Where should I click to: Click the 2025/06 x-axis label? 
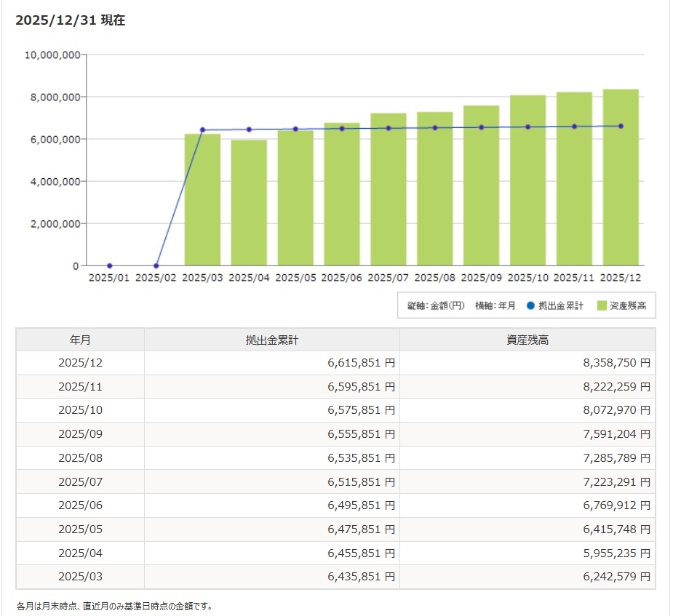pos(341,278)
